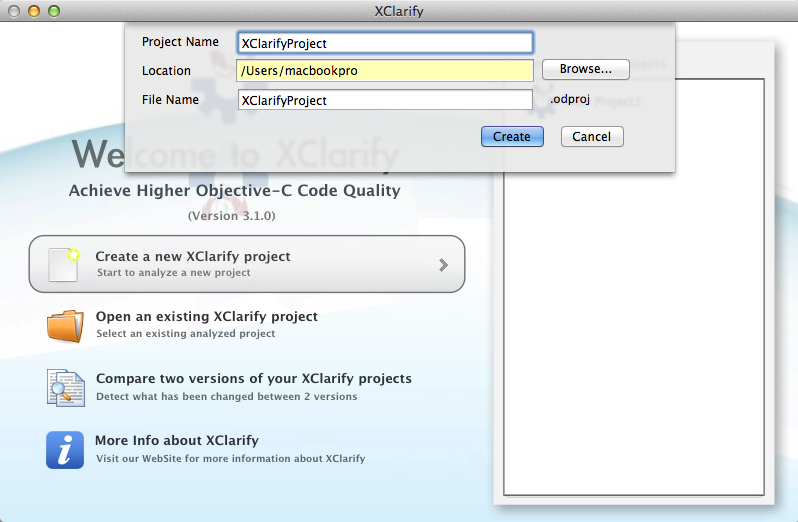Image resolution: width=798 pixels, height=522 pixels.
Task: Click the recent projects list area
Action: (x=634, y=286)
